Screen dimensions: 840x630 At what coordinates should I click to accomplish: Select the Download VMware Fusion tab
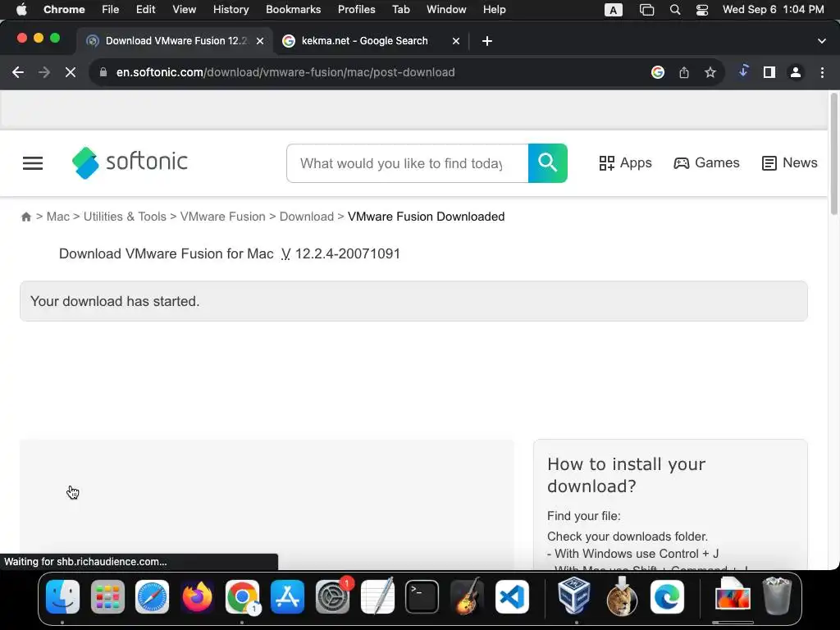click(x=176, y=41)
